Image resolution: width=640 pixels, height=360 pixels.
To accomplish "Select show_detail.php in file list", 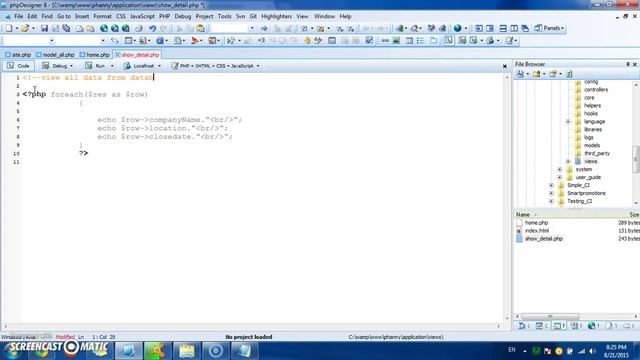I will click(x=543, y=239).
